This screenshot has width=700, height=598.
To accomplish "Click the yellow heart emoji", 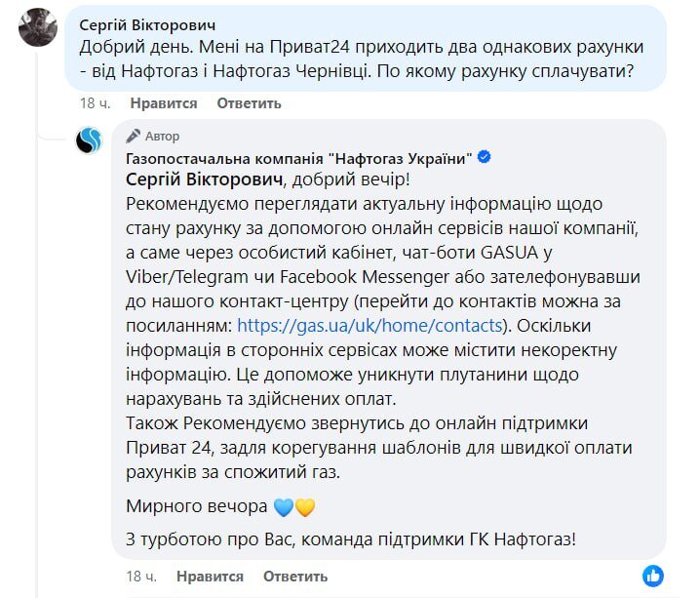I will pos(305,506).
